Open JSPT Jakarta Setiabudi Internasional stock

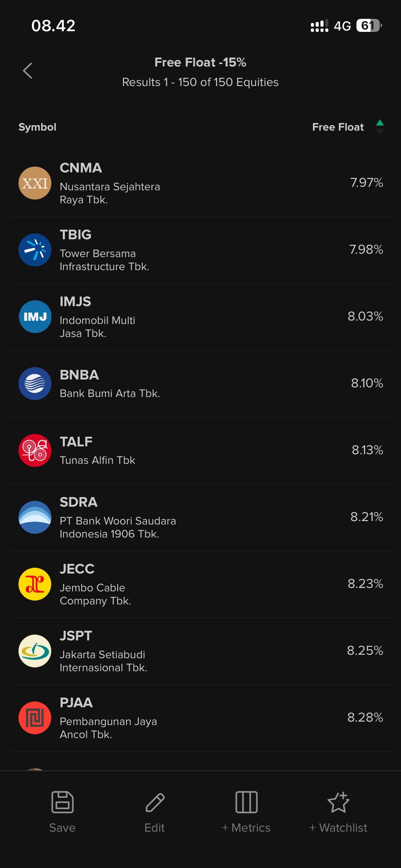click(x=103, y=651)
